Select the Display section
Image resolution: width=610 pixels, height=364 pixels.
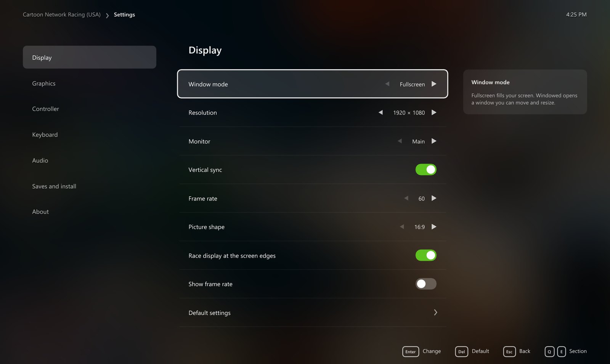90,57
